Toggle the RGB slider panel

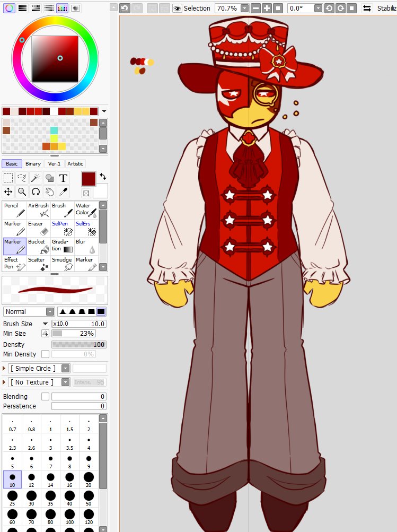click(x=23, y=8)
